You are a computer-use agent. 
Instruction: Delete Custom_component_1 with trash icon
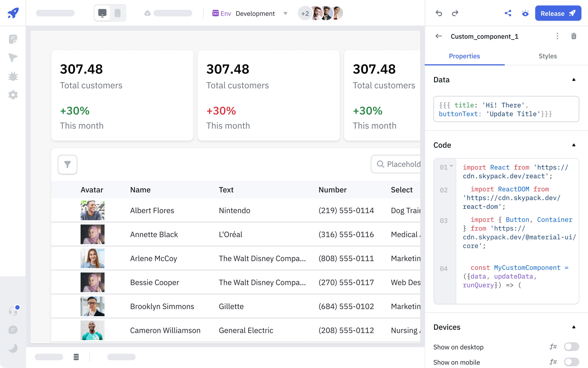[574, 36]
